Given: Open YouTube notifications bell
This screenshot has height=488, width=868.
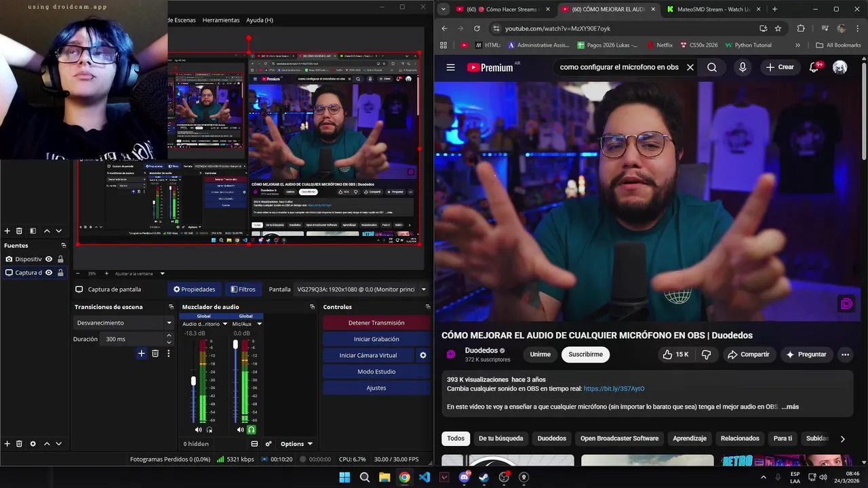Looking at the screenshot, I should [814, 67].
